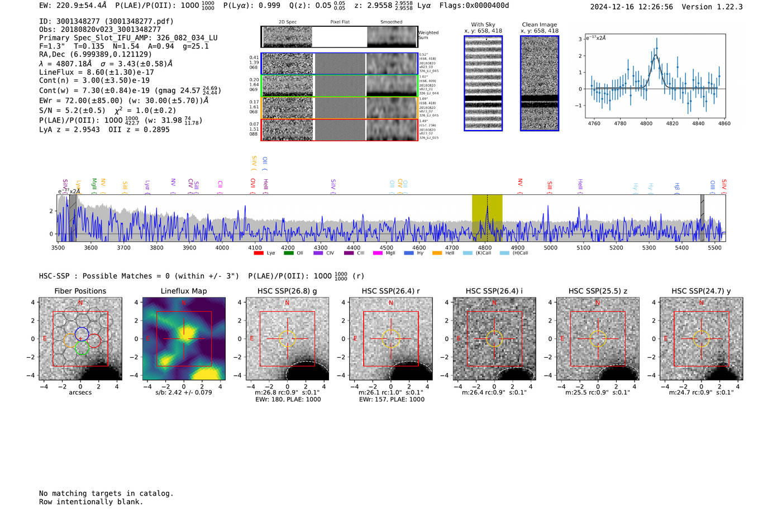Click the green OII legend swatch

pos(288,253)
